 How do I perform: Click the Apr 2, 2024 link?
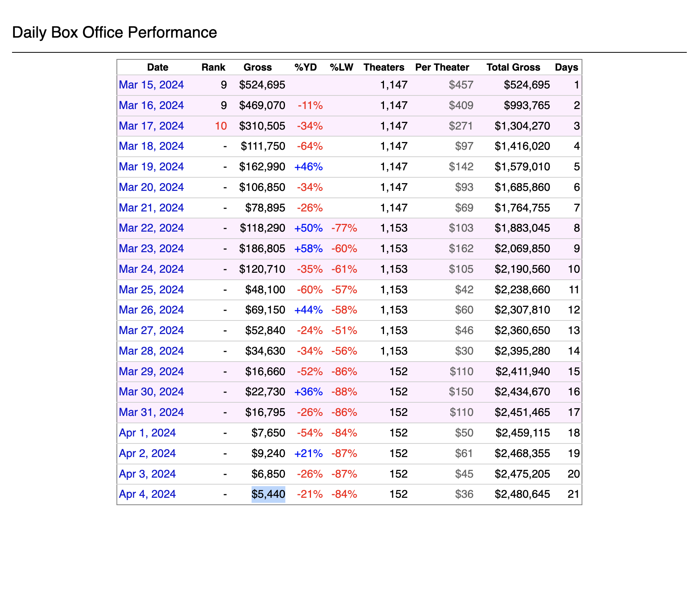tap(147, 454)
